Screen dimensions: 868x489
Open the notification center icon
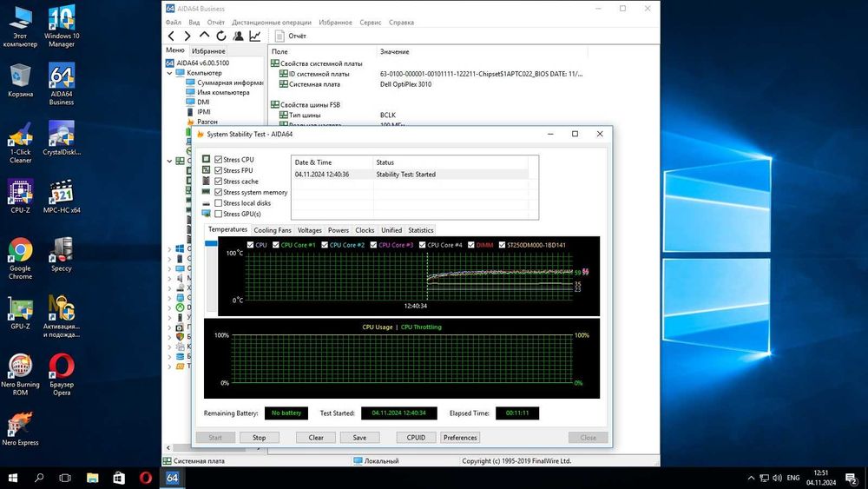pos(852,478)
